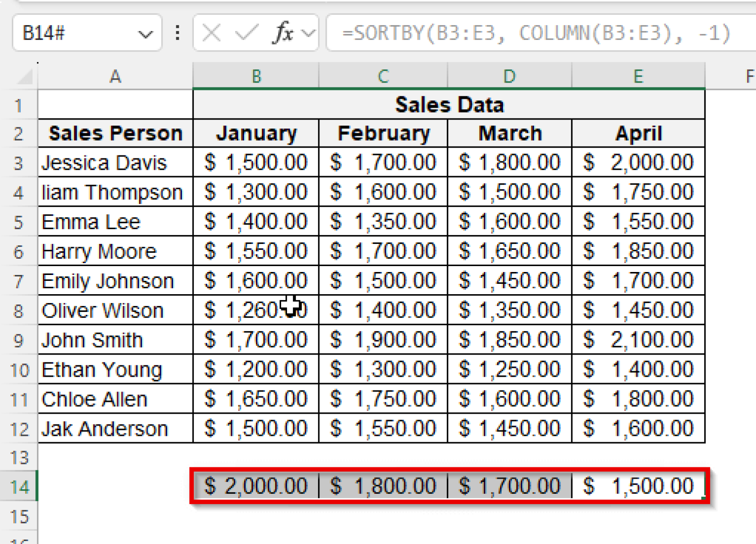Select column B header

(256, 77)
